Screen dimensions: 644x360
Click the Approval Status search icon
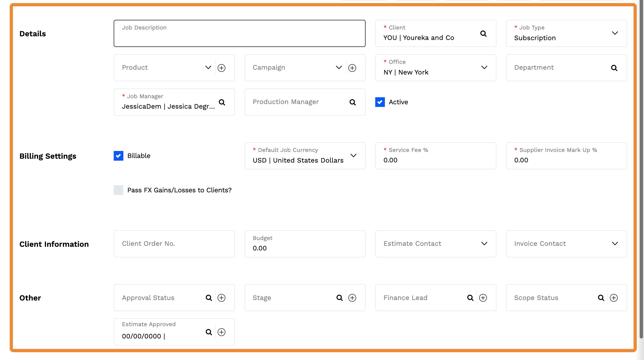pyautogui.click(x=209, y=298)
